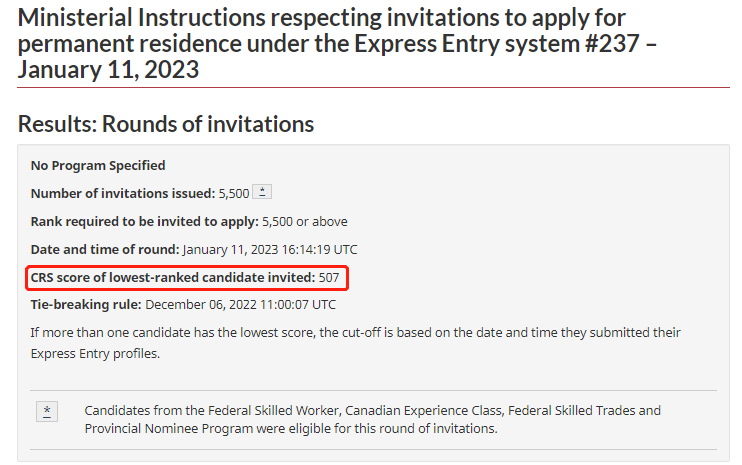
Task: Click the 507 CRS score value
Action: pyautogui.click(x=329, y=278)
